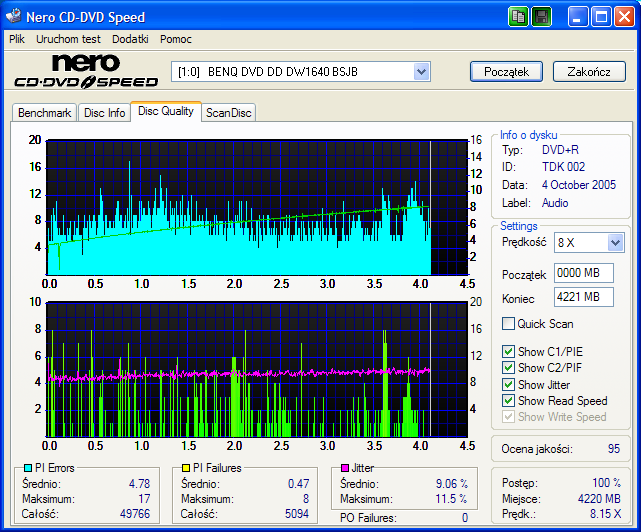Click the Jitter Średnio value 9.06 %
This screenshot has height=532, width=641.
[x=452, y=484]
